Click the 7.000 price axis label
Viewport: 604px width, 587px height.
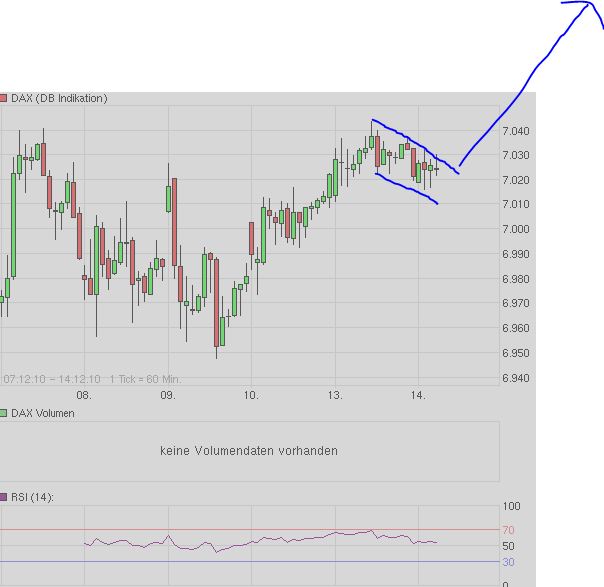pos(516,229)
